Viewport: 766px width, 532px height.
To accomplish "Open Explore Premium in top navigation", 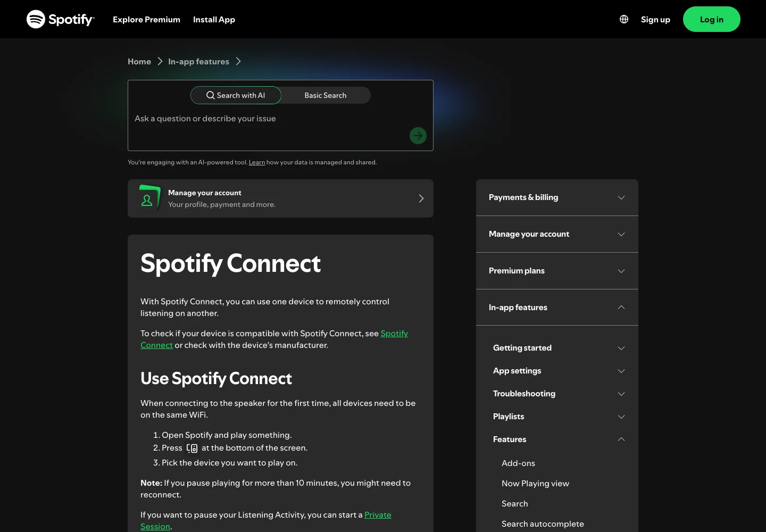I will pyautogui.click(x=146, y=19).
